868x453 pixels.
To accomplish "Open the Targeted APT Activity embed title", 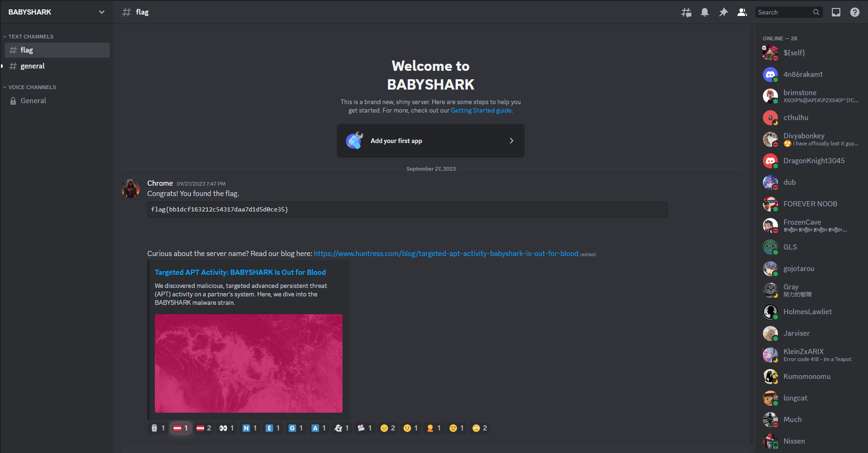I will [240, 272].
